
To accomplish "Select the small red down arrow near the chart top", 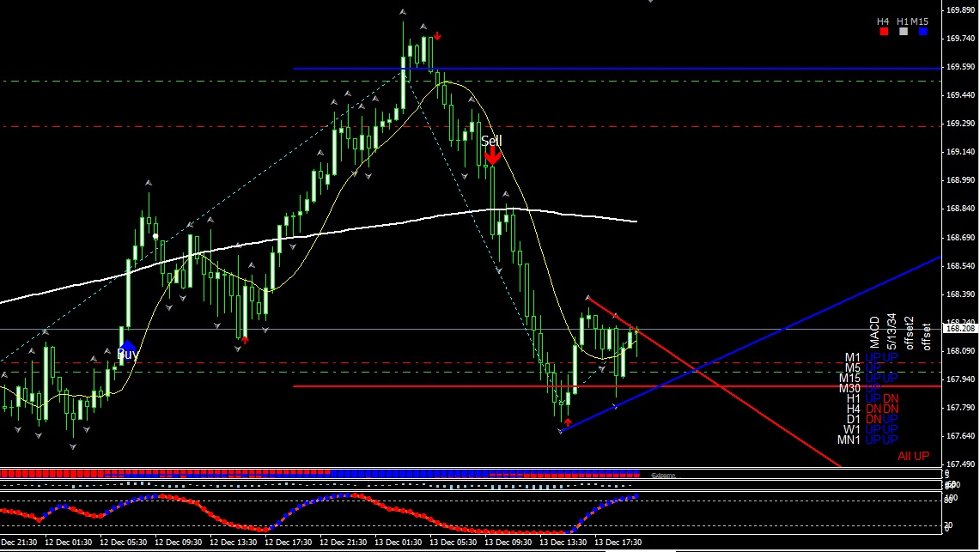I will pos(437,36).
